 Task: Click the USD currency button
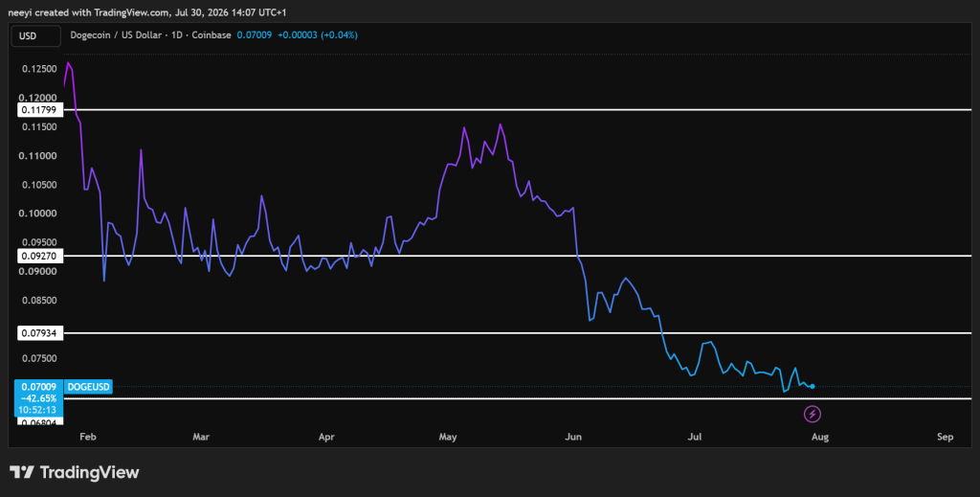(x=35, y=36)
